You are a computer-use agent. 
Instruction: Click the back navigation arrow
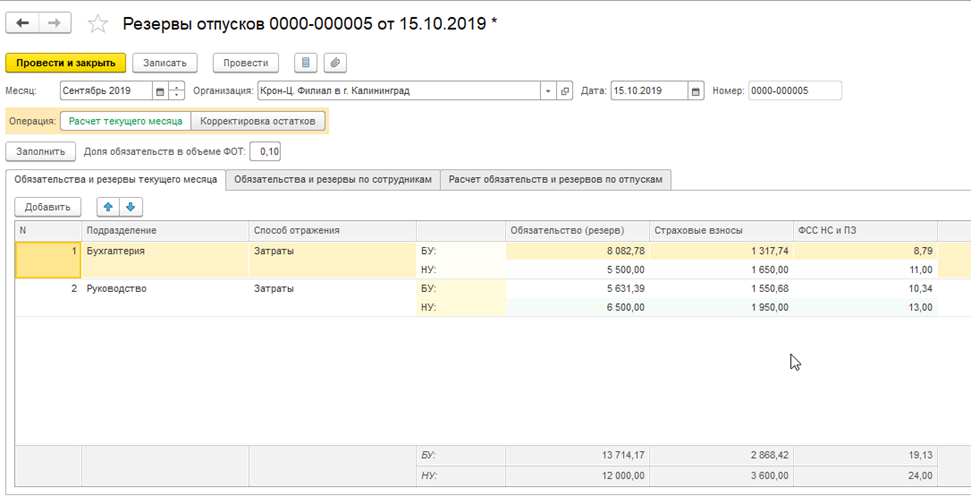[x=24, y=23]
